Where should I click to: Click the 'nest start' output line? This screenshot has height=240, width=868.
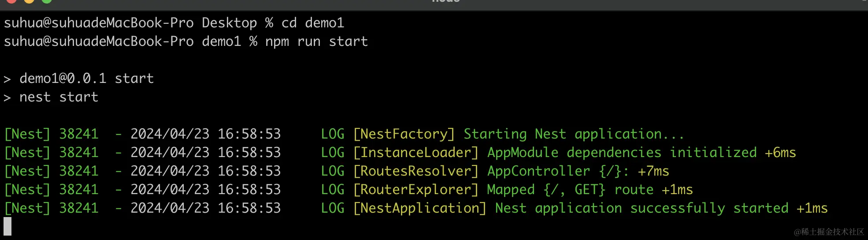coord(59,97)
